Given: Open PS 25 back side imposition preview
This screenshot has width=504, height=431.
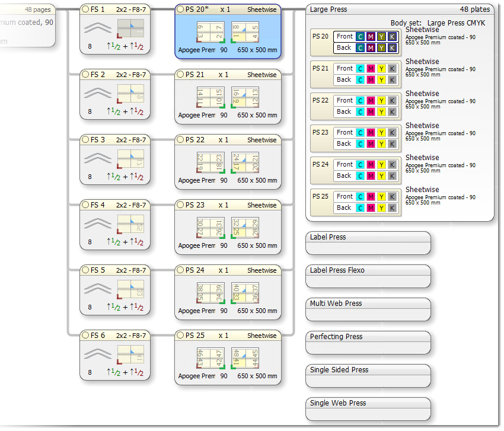Looking at the screenshot, I should 245,358.
